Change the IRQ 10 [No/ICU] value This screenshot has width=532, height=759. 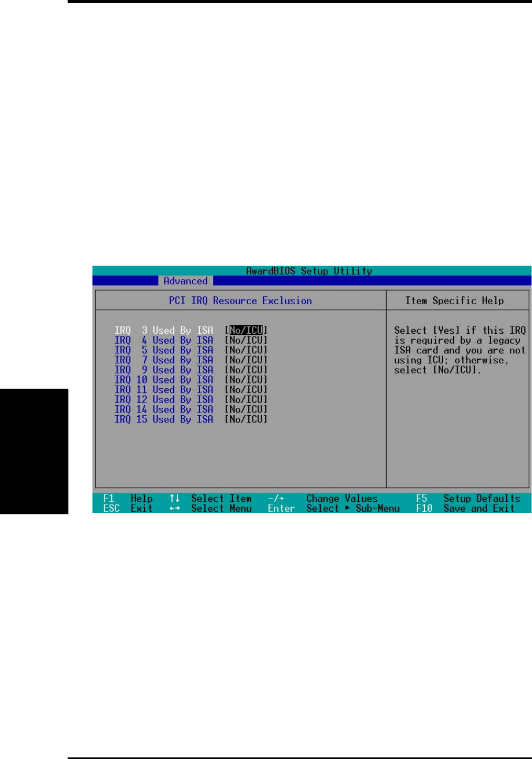tap(246, 380)
